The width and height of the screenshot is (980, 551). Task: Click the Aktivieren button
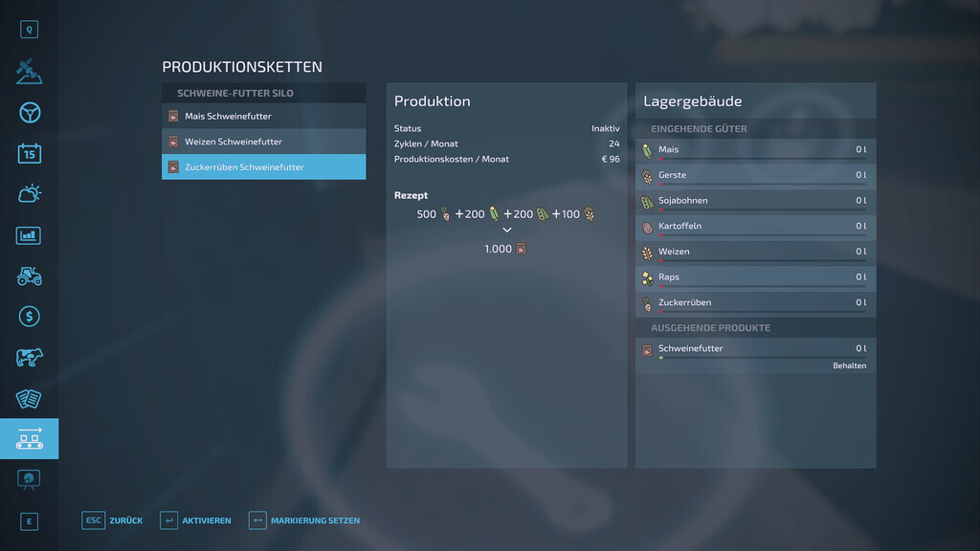(x=195, y=520)
